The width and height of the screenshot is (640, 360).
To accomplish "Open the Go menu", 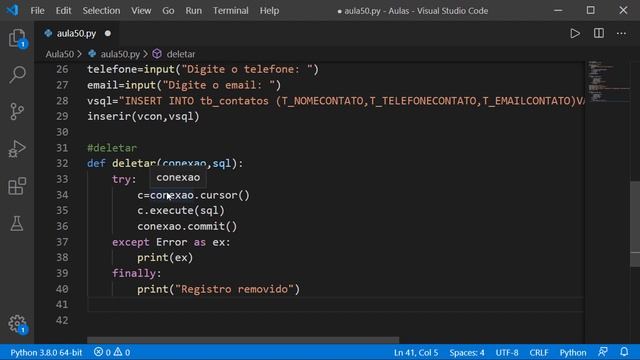I will [x=168, y=11].
